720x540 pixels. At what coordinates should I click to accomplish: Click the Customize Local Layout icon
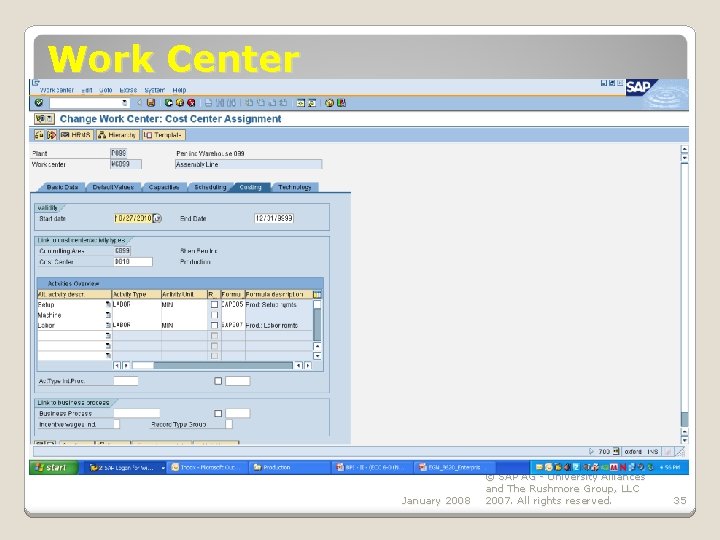tap(341, 103)
